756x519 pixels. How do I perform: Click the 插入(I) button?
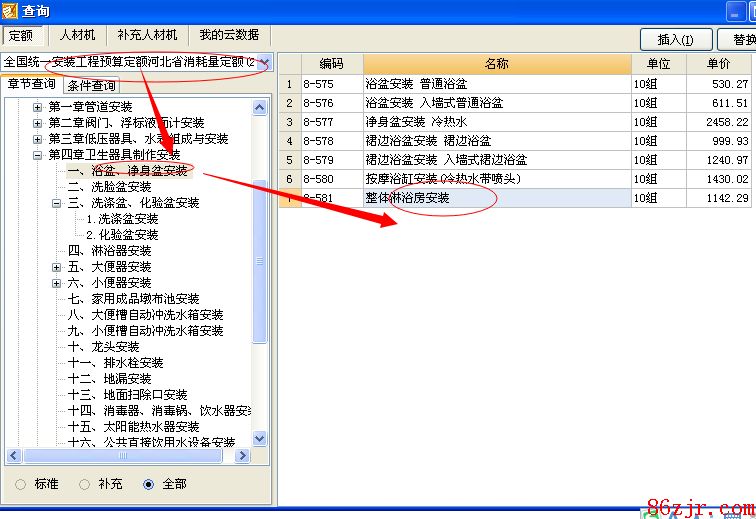pyautogui.click(x=675, y=40)
